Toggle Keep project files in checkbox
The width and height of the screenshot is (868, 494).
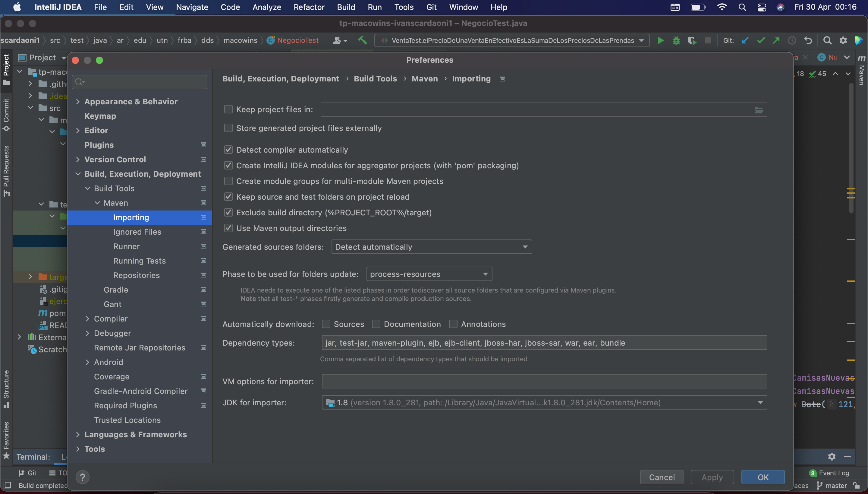point(228,109)
